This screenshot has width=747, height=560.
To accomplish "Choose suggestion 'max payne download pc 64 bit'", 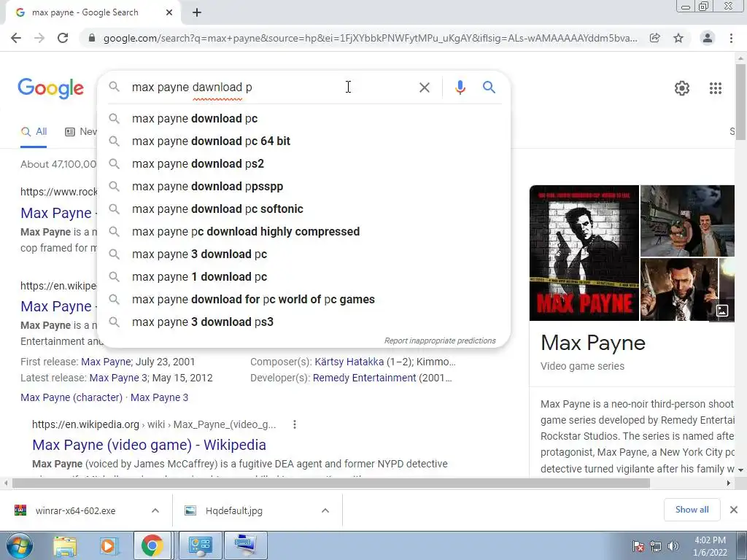I will point(303,141).
